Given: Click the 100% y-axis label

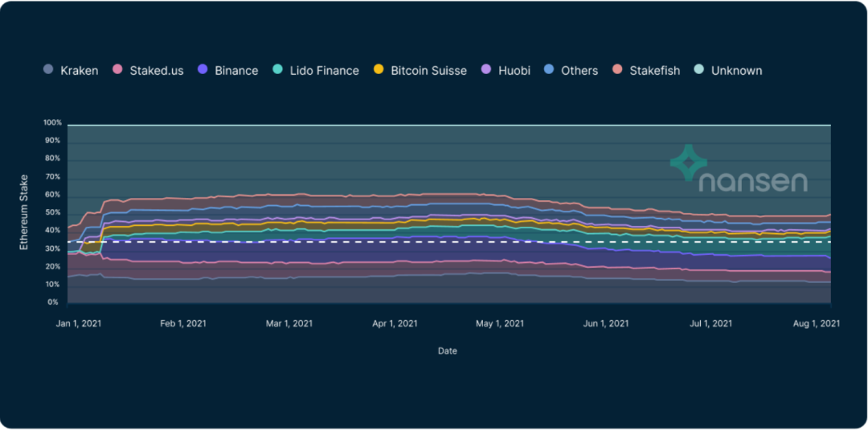Looking at the screenshot, I should [x=52, y=123].
